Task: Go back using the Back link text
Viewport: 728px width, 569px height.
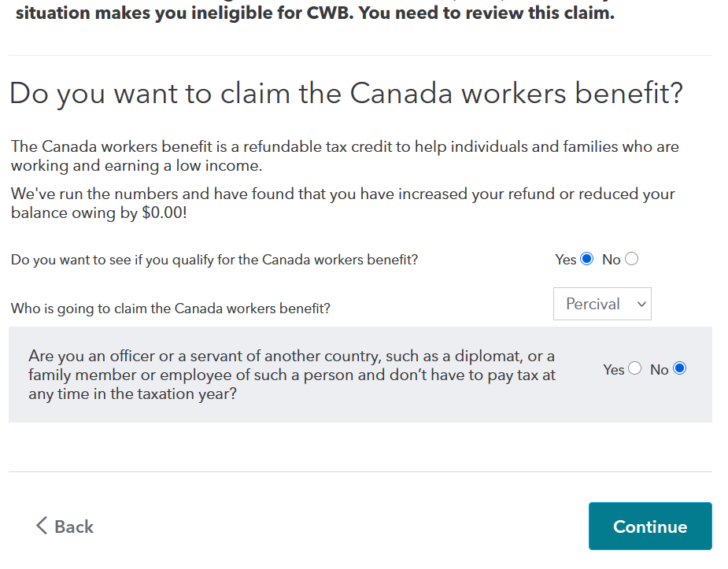Action: (x=74, y=527)
